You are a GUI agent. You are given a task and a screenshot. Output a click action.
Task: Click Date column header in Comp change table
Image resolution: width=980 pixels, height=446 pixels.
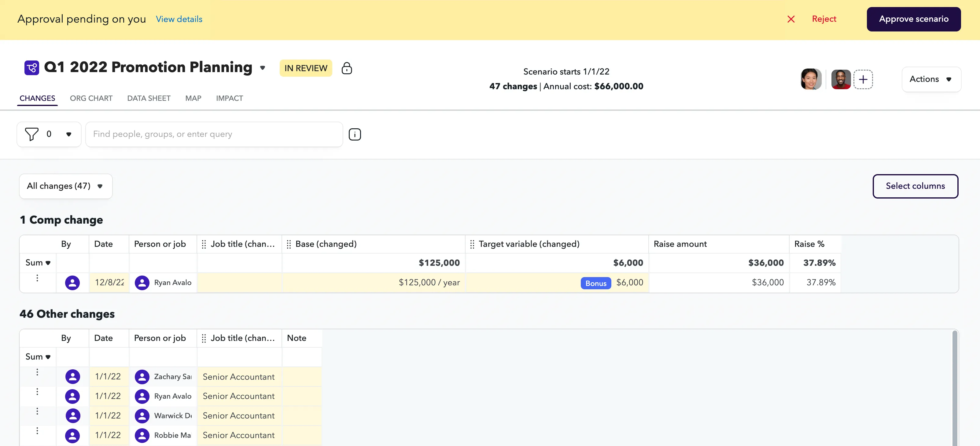pos(109,244)
